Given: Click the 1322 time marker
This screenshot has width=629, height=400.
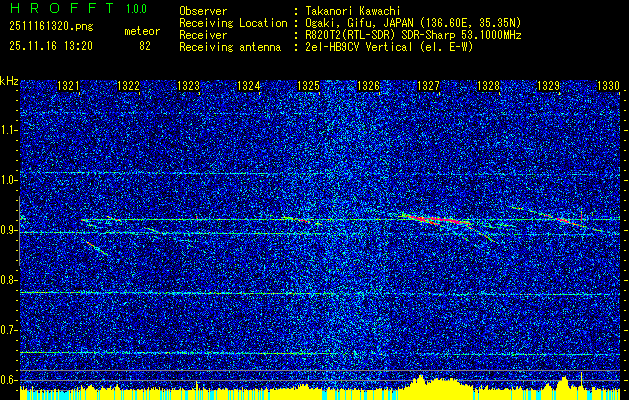Looking at the screenshot, I should click(x=128, y=85).
